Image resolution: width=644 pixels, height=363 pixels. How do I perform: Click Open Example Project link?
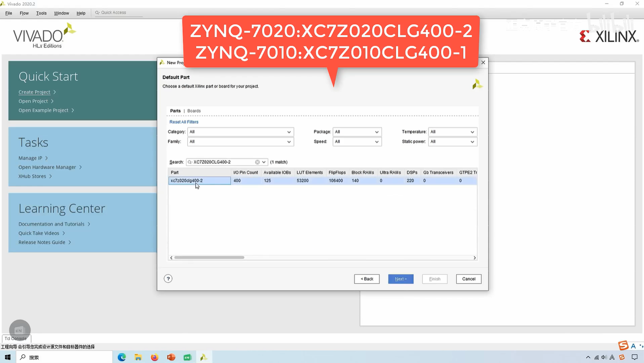coord(43,110)
